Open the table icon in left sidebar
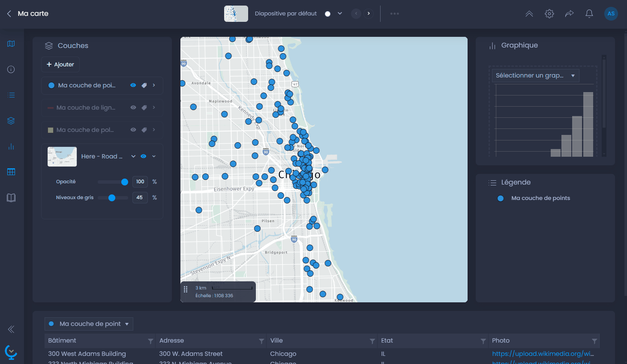Image resolution: width=627 pixels, height=364 pixels. 11,172
